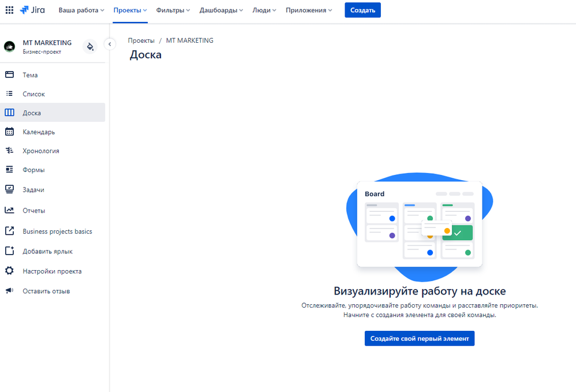Click the paint roller theme icon
The height and width of the screenshot is (392, 576).
click(x=90, y=46)
